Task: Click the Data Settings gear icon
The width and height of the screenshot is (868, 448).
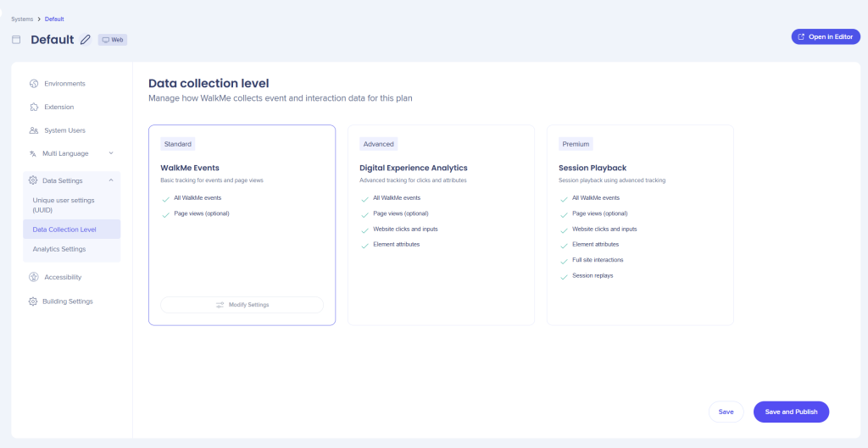Action: tap(33, 180)
